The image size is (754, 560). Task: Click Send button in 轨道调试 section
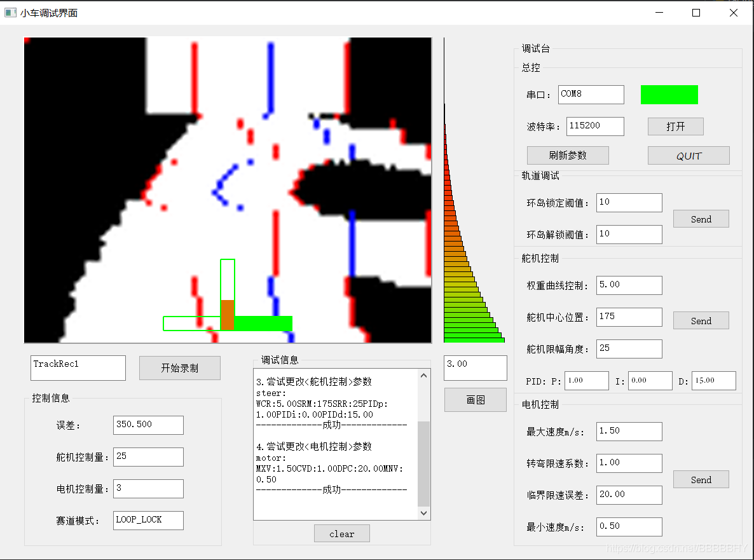coord(701,219)
